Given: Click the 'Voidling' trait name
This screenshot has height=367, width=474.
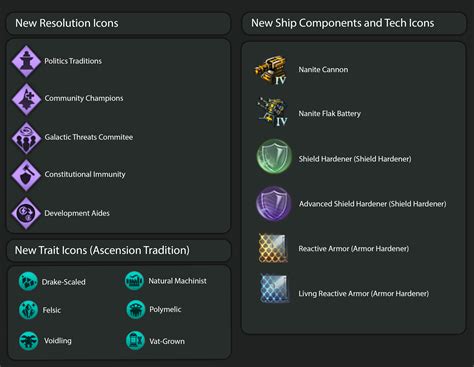Looking at the screenshot, I should (58, 341).
